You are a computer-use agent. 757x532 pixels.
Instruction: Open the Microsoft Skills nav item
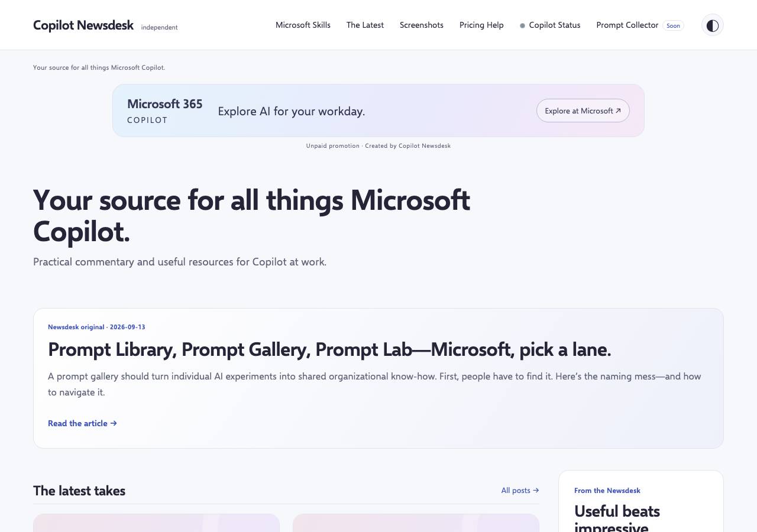click(x=303, y=25)
